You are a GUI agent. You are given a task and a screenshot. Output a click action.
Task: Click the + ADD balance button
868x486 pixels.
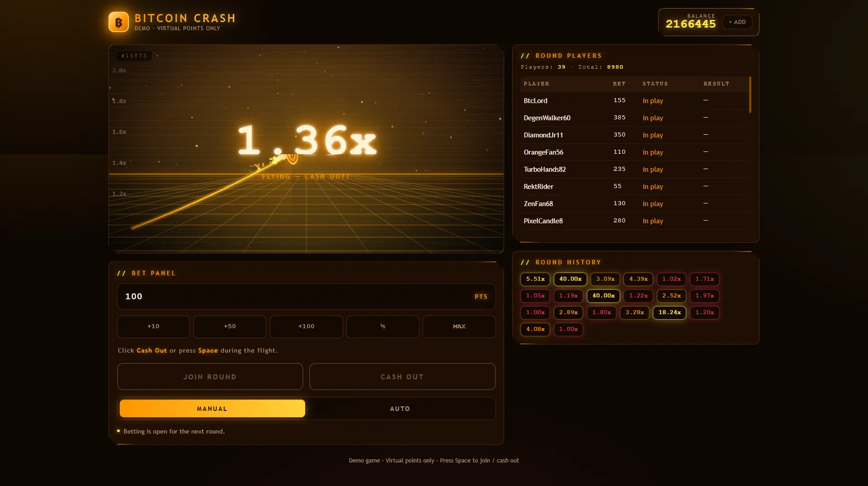click(x=737, y=22)
